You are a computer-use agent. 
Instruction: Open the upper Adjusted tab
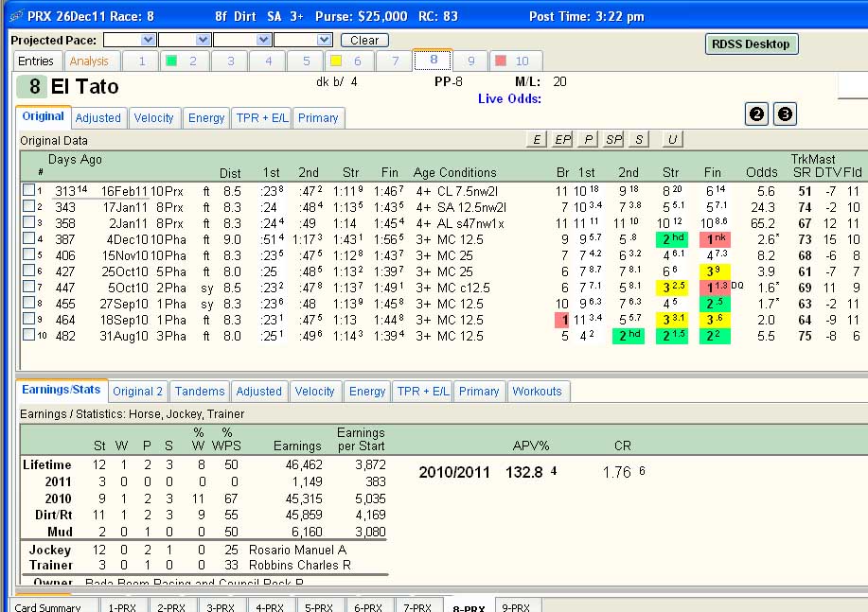pos(98,118)
